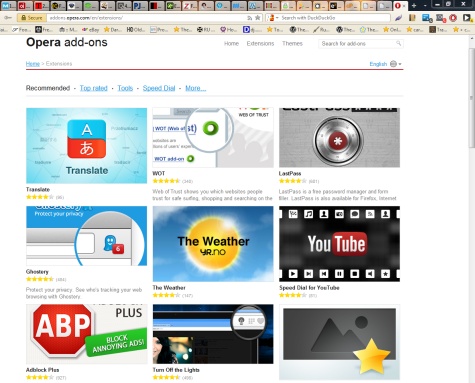This screenshot has height=383, width=475.
Task: Switch to the PJ browser tab
Action: click(140, 5)
